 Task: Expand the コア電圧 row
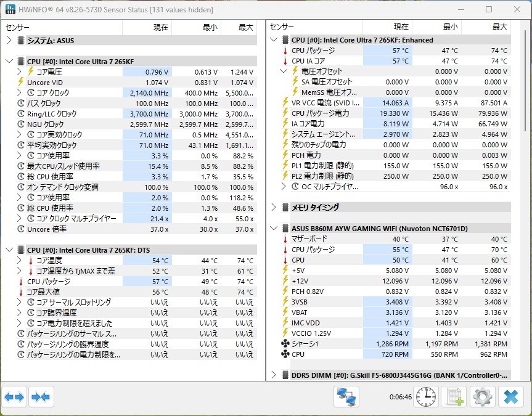[19, 71]
